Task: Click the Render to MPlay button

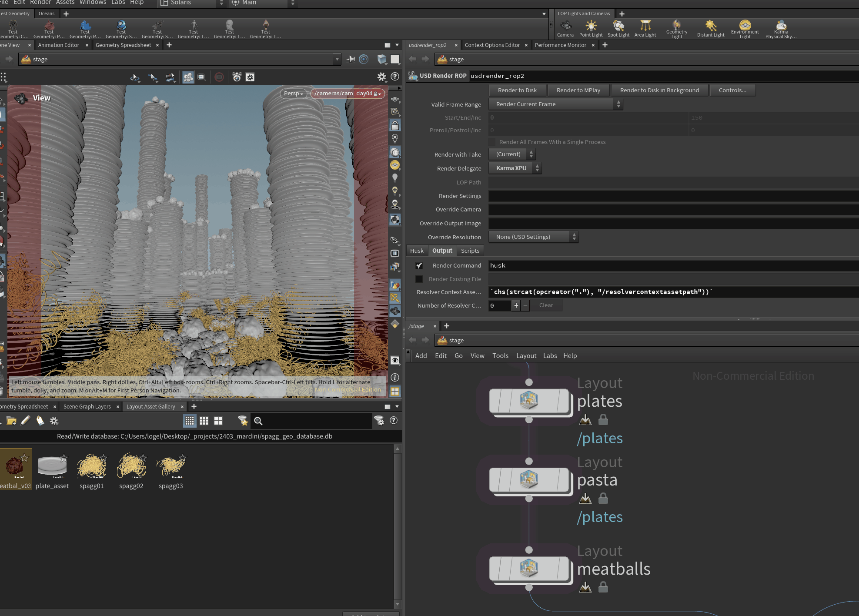Action: click(x=578, y=90)
